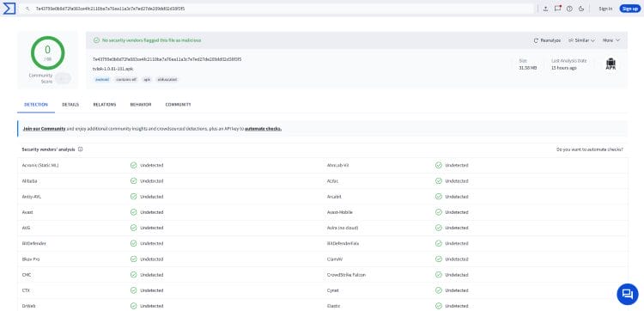
Task: Click the Elastic row check icon
Action: click(x=439, y=306)
